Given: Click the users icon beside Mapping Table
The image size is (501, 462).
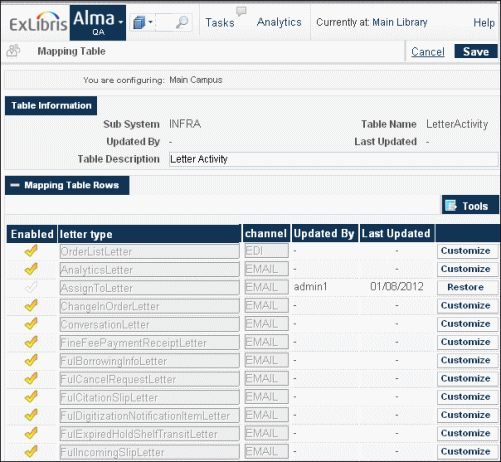Looking at the screenshot, I should [13, 51].
